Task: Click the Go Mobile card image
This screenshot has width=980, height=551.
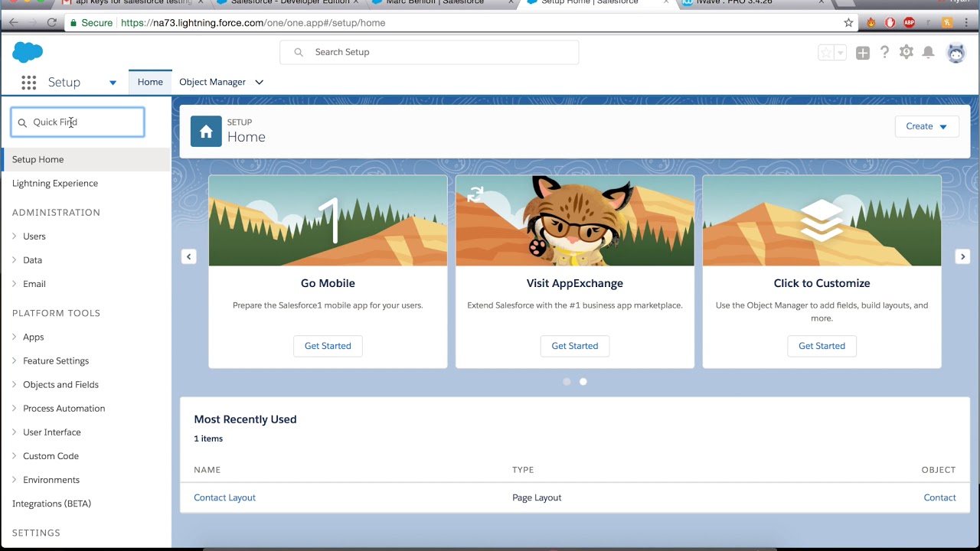Action: tap(328, 220)
